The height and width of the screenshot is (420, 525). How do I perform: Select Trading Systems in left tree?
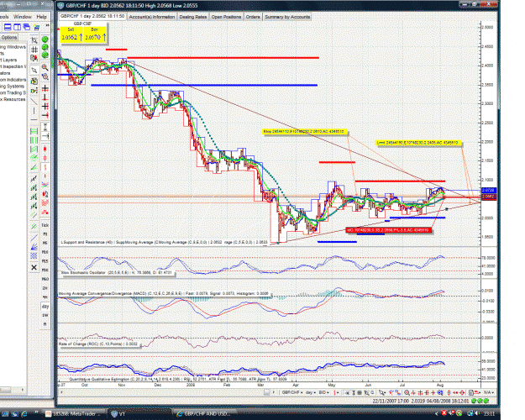[12, 86]
